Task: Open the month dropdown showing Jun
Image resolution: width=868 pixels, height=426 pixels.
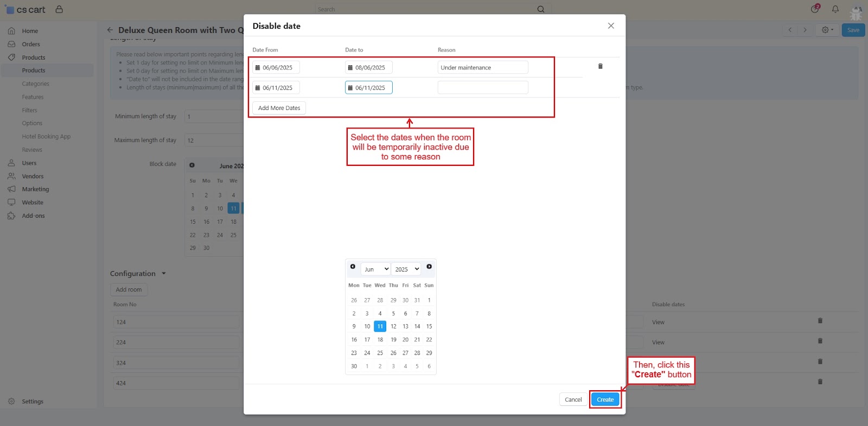Action: pos(375,269)
